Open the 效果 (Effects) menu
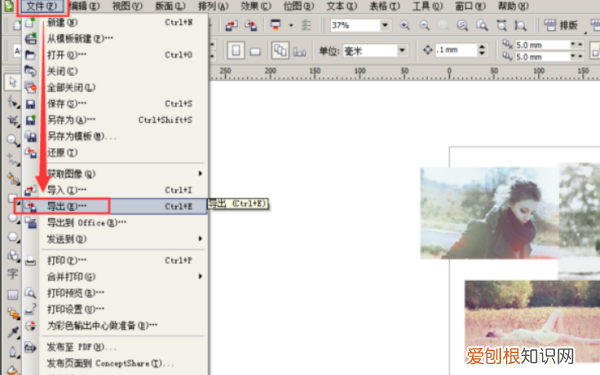Image resolution: width=600 pixels, height=375 pixels. [x=256, y=6]
